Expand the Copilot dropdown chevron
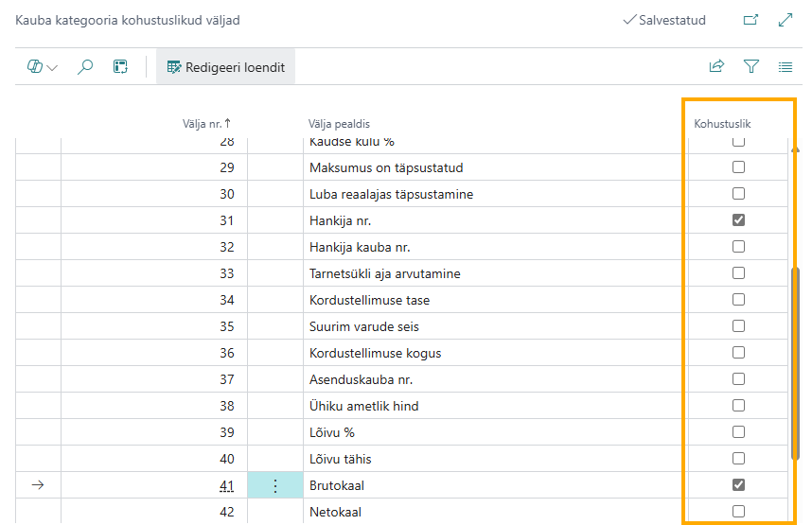The width and height of the screenshot is (812, 525). point(52,67)
